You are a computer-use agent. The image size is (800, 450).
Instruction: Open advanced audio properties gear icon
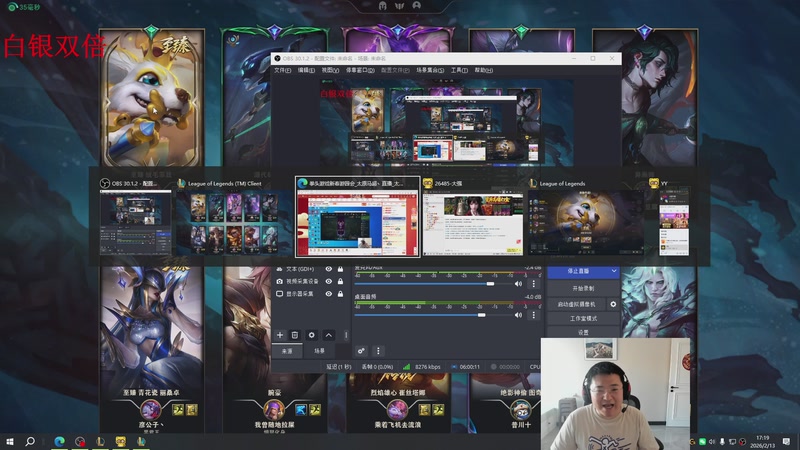[361, 351]
